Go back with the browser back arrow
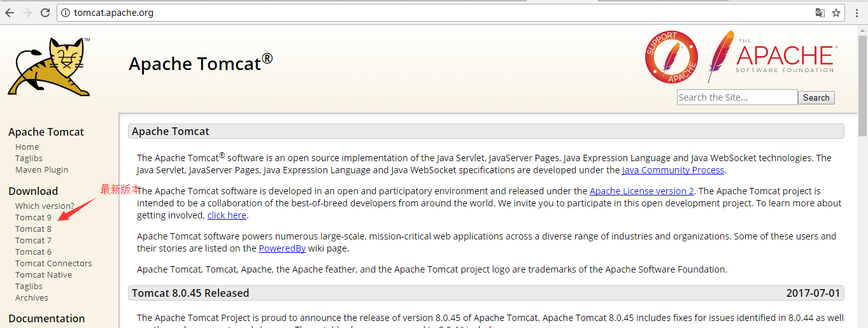 tap(10, 13)
